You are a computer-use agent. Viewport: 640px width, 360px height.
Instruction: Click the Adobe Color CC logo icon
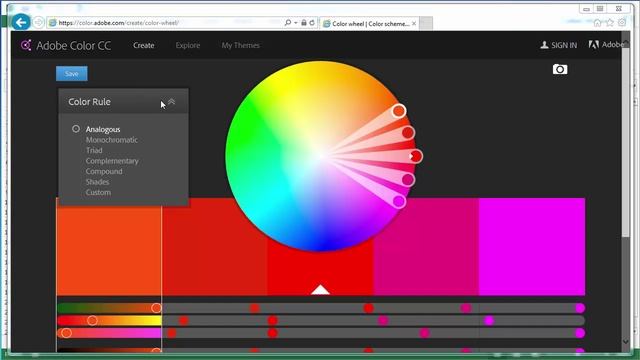click(26, 45)
